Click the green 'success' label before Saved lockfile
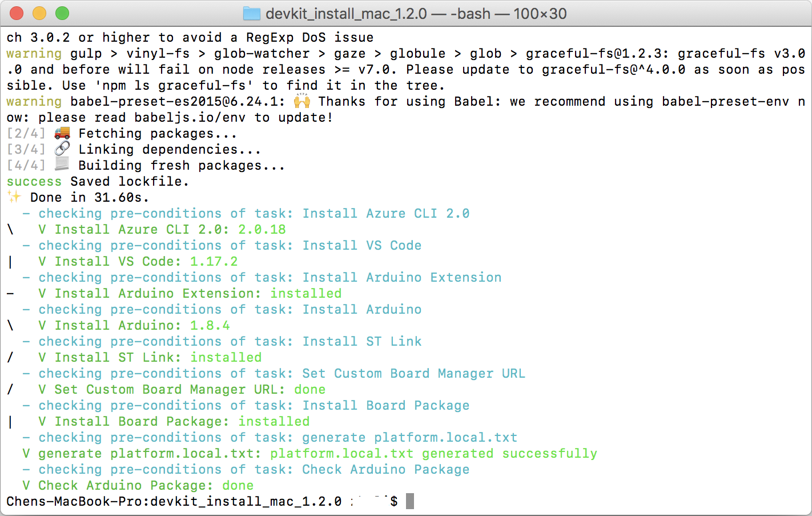 pyautogui.click(x=34, y=181)
